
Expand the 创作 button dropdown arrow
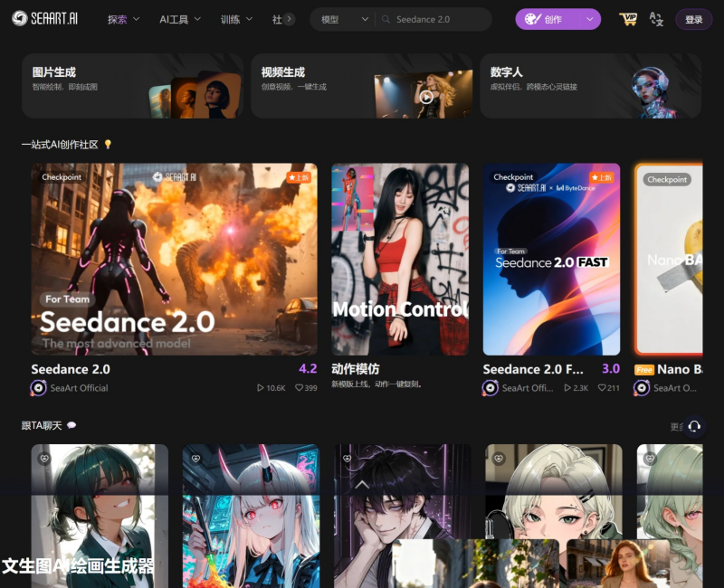[590, 19]
